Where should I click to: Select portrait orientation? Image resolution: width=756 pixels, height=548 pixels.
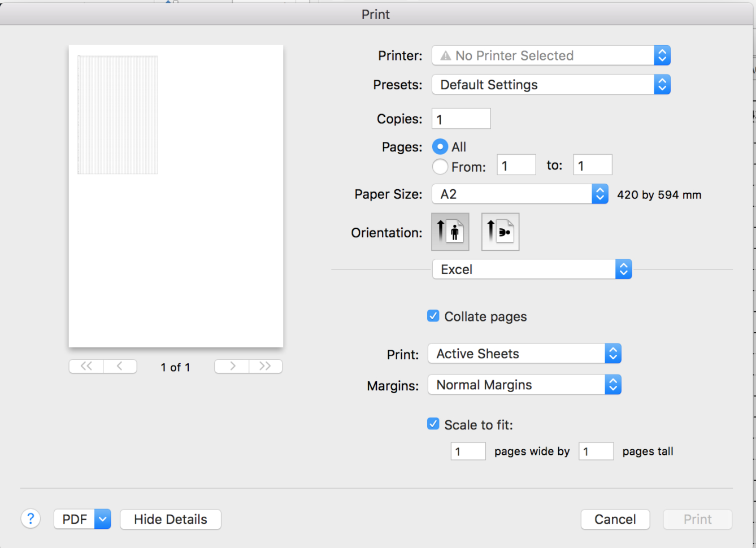point(450,232)
